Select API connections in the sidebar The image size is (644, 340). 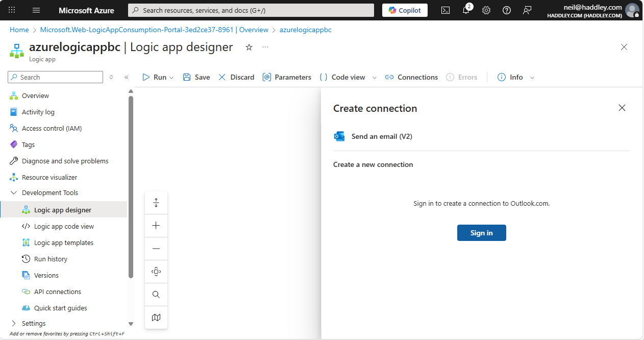tap(57, 292)
